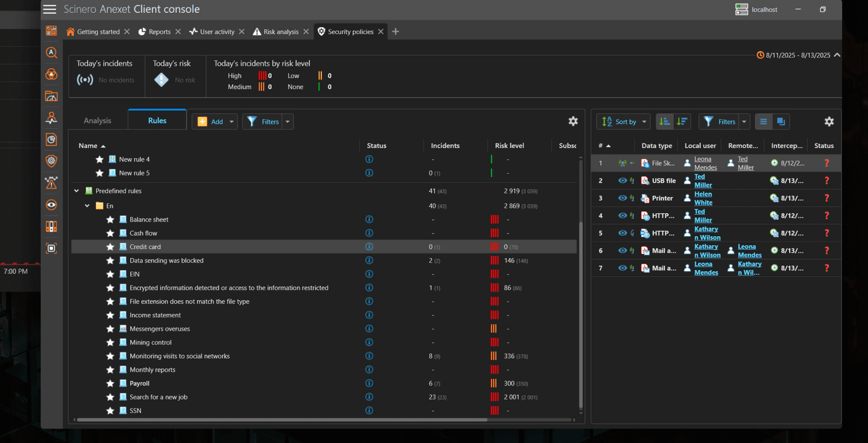The image size is (868, 443).
Task: Click Messengers overuses orange risk bars
Action: coord(494,328)
